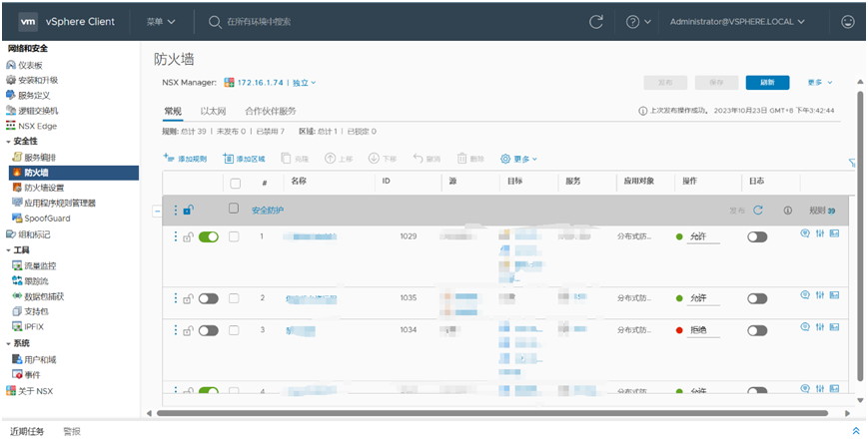This screenshot has width=868, height=442.
Task: Open the Administrator@VSPHERE.LOCAL user menu
Action: (737, 22)
